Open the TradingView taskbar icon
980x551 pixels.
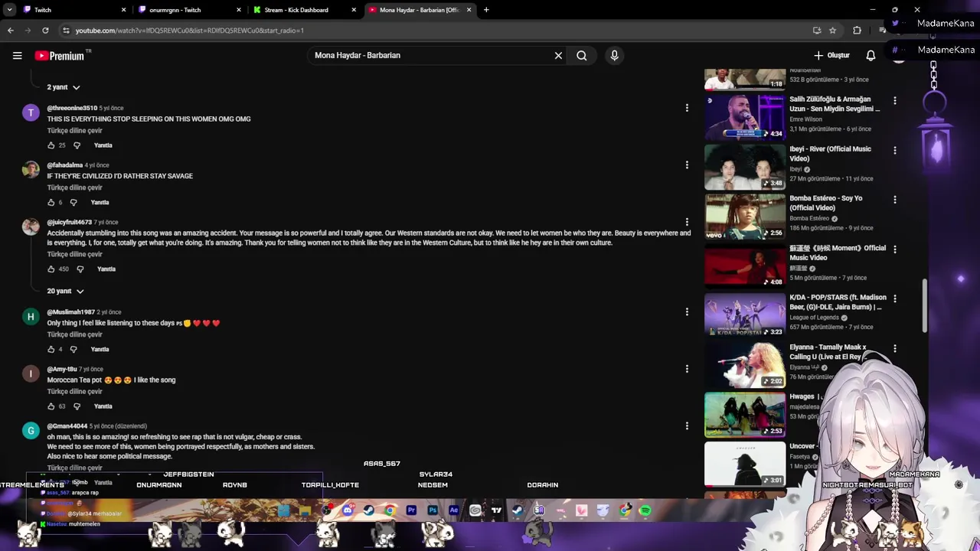coord(496,510)
